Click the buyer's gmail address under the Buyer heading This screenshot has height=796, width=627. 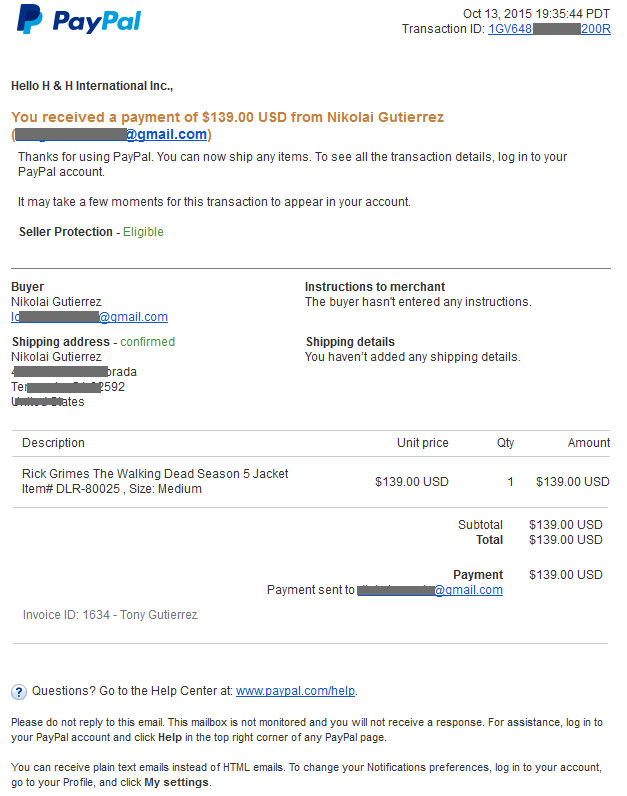point(89,317)
